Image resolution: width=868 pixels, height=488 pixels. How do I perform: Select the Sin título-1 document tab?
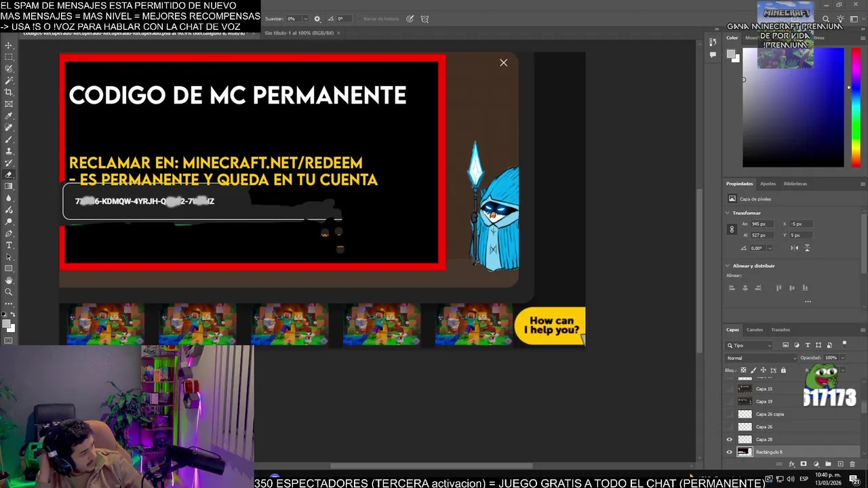click(299, 33)
